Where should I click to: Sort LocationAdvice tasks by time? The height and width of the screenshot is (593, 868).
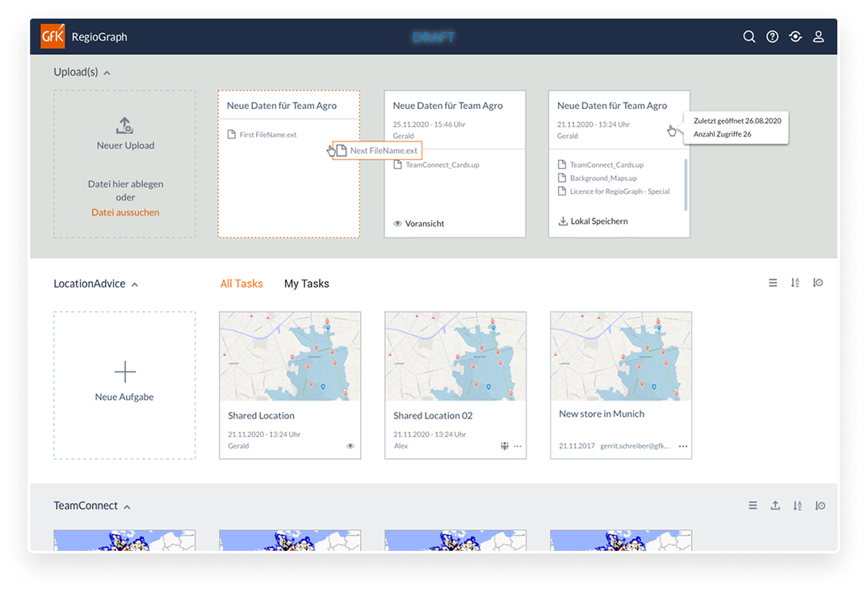(x=818, y=283)
